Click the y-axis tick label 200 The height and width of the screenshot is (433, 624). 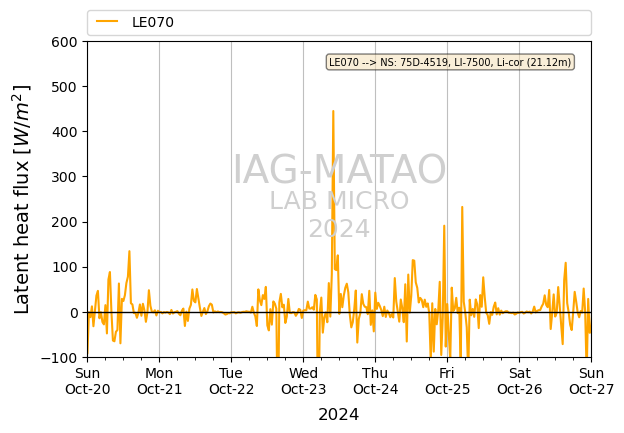(64, 222)
